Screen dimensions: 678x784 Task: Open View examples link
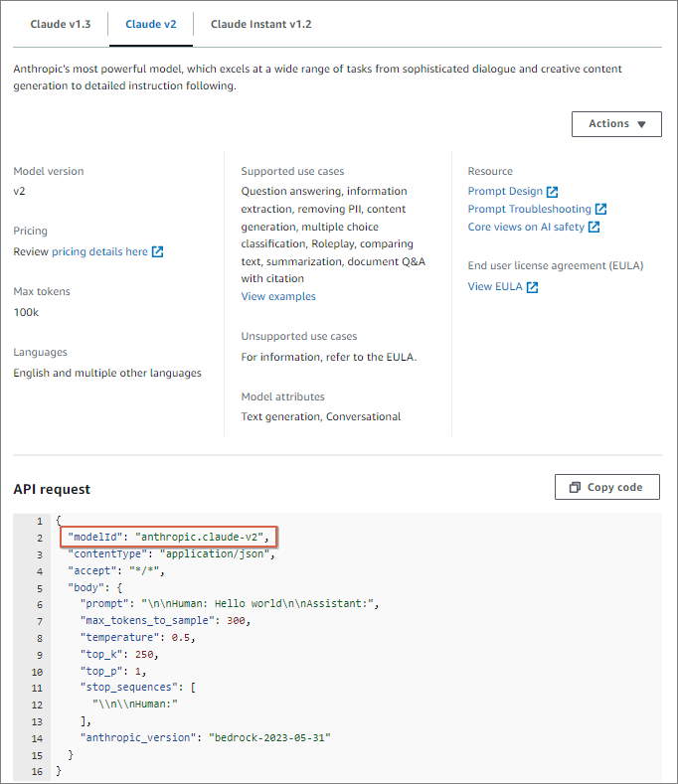coord(278,296)
